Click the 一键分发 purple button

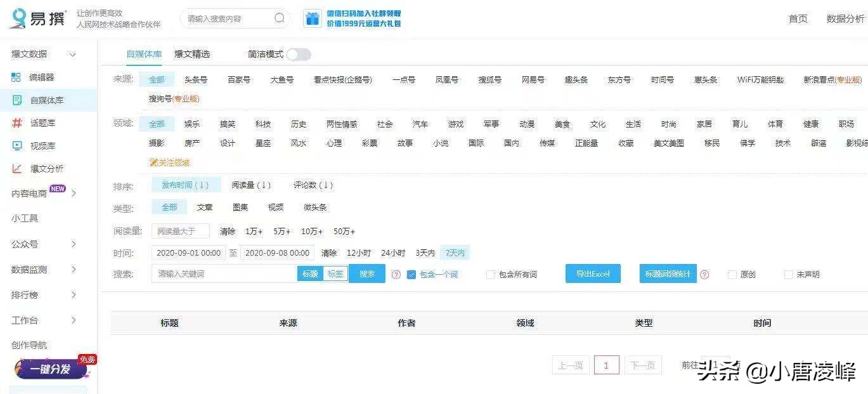click(x=51, y=367)
